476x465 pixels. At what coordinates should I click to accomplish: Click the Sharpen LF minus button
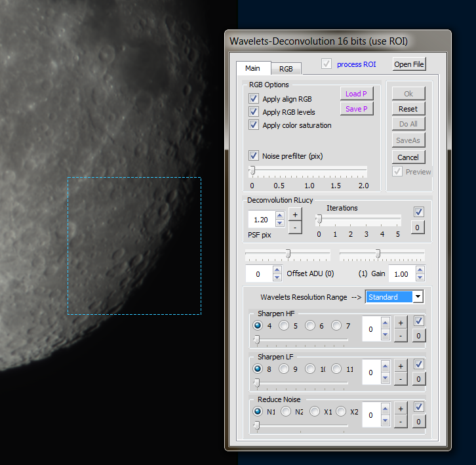coord(401,378)
